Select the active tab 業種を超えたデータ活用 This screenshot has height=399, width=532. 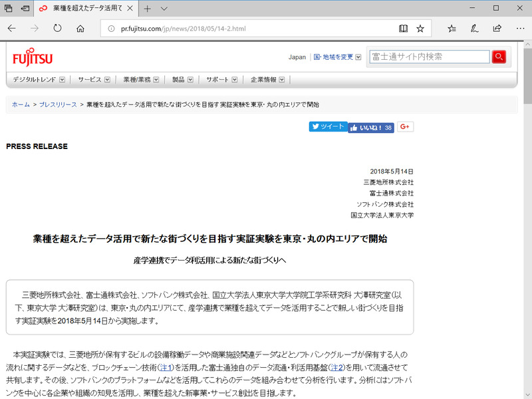[x=86, y=9]
